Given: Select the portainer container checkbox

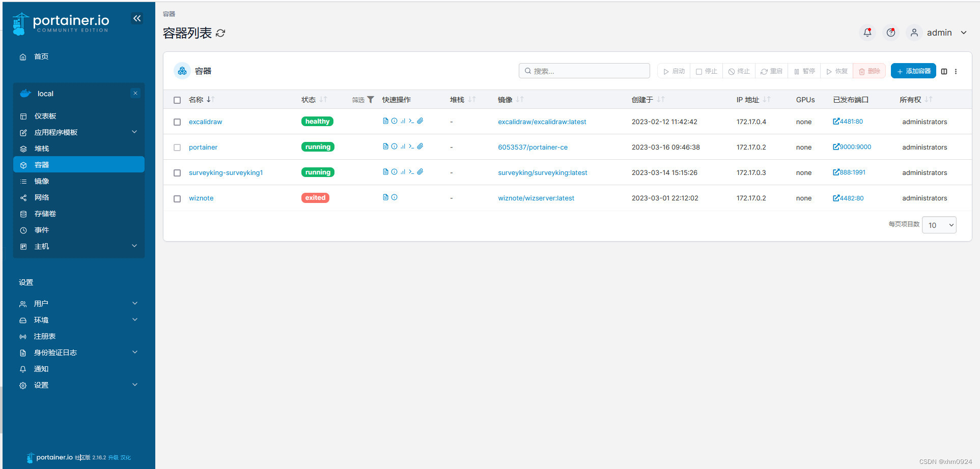Looking at the screenshot, I should point(177,148).
